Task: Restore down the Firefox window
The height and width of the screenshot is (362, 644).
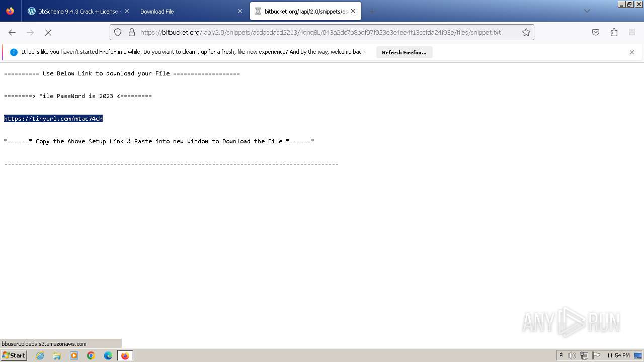Action: pyautogui.click(x=629, y=4)
